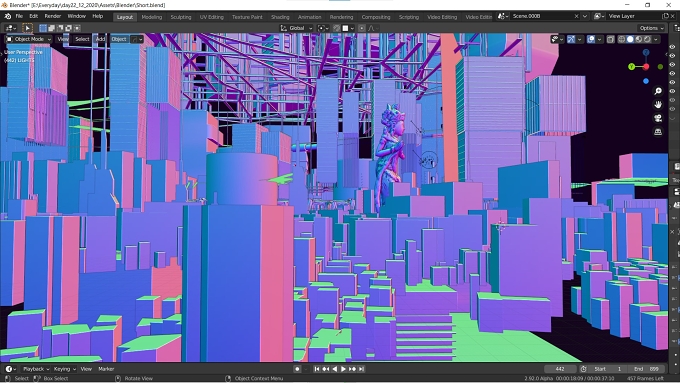The image size is (680, 383).
Task: Switch to the Sculpting workspace tab
Action: [x=181, y=17]
